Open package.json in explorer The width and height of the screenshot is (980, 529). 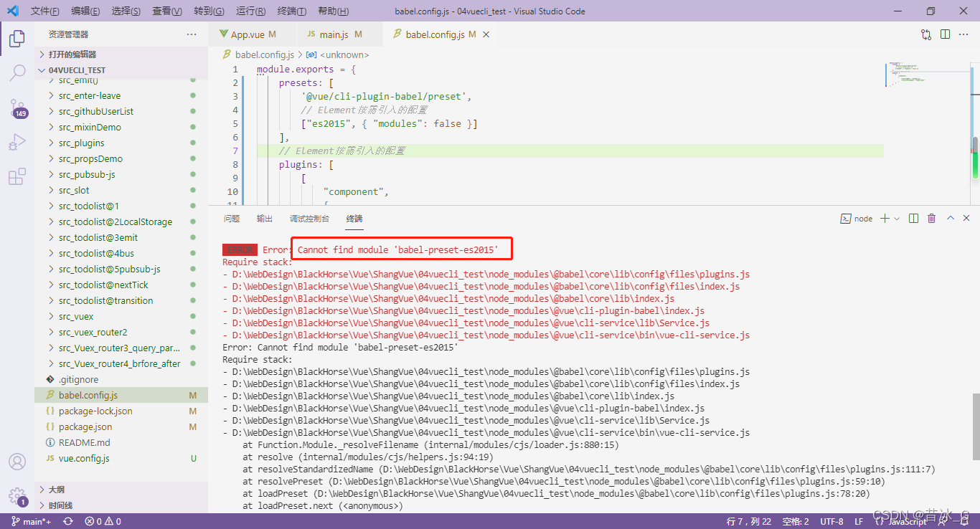pyautogui.click(x=121, y=426)
